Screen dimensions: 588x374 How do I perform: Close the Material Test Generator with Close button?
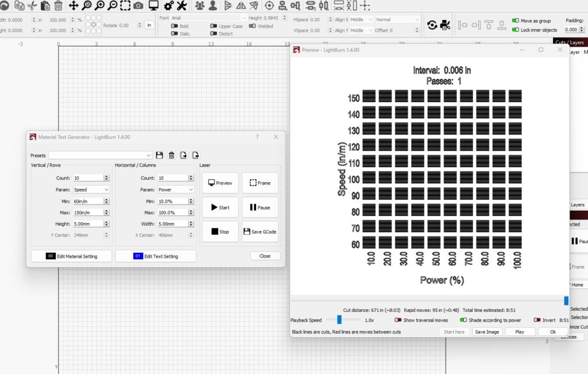(x=265, y=256)
